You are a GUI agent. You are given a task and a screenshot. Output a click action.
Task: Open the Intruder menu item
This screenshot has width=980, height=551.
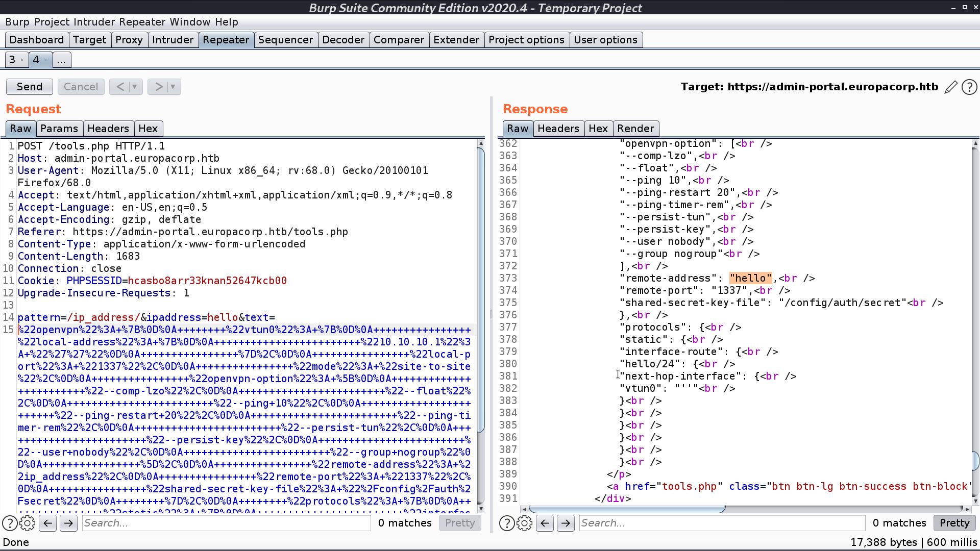[x=95, y=21]
